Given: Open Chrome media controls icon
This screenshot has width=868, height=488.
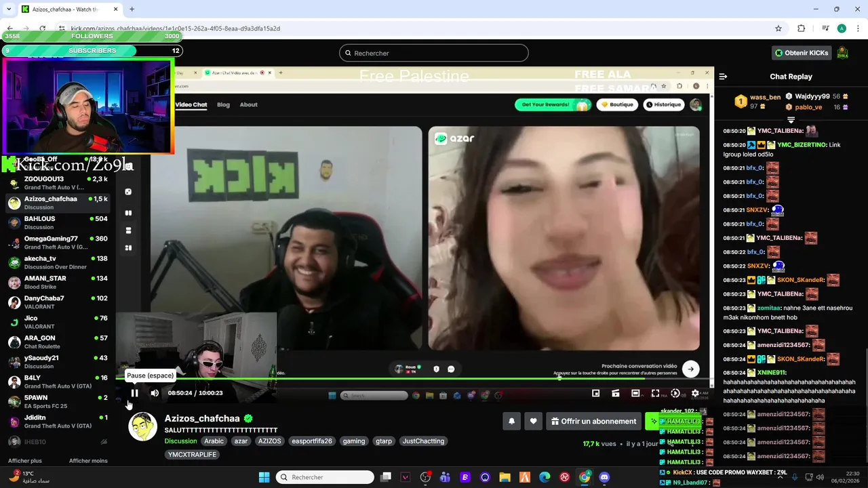Looking at the screenshot, I should [825, 28].
